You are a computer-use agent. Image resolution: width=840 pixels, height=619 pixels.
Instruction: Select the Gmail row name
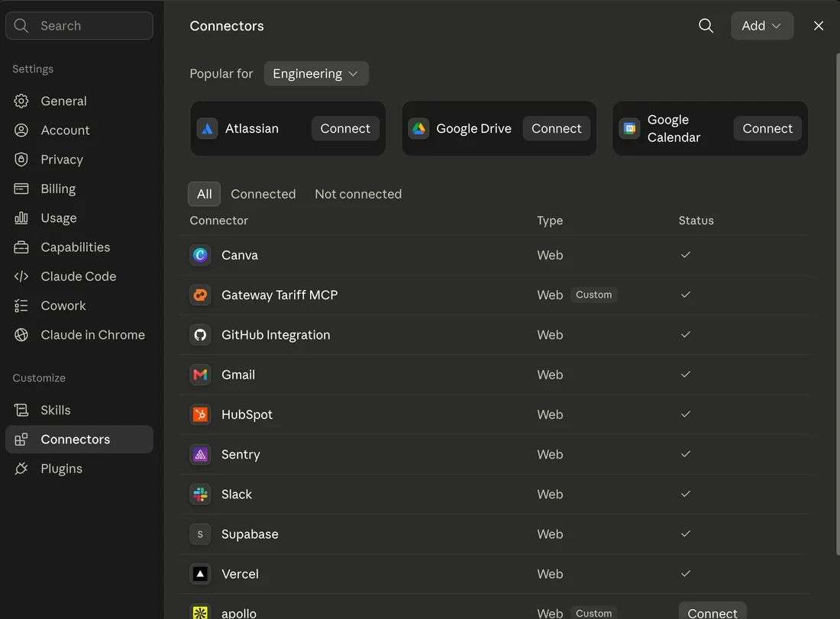(237, 375)
